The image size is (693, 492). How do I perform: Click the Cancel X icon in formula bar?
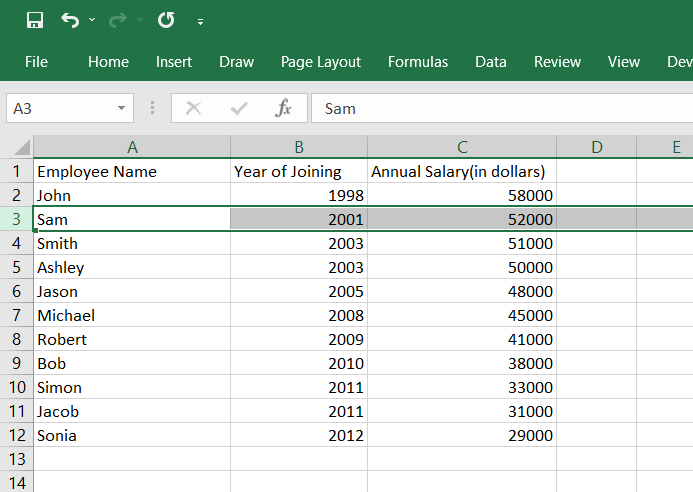[x=193, y=108]
